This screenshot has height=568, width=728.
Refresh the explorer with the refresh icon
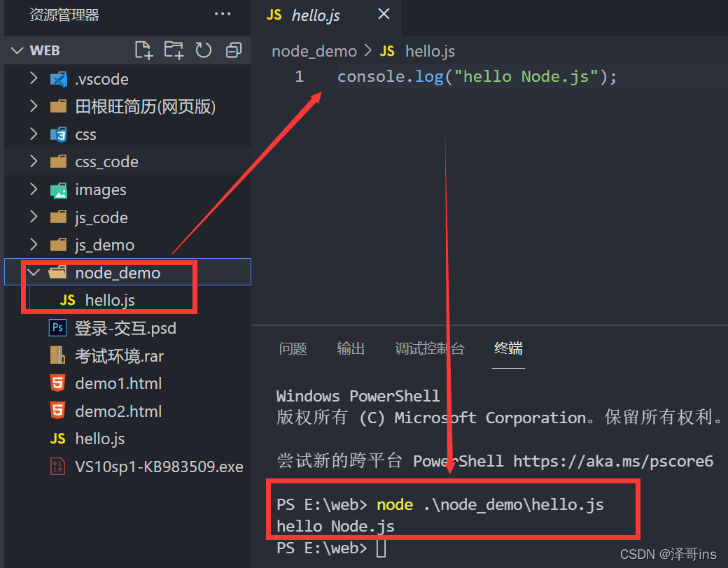204,50
